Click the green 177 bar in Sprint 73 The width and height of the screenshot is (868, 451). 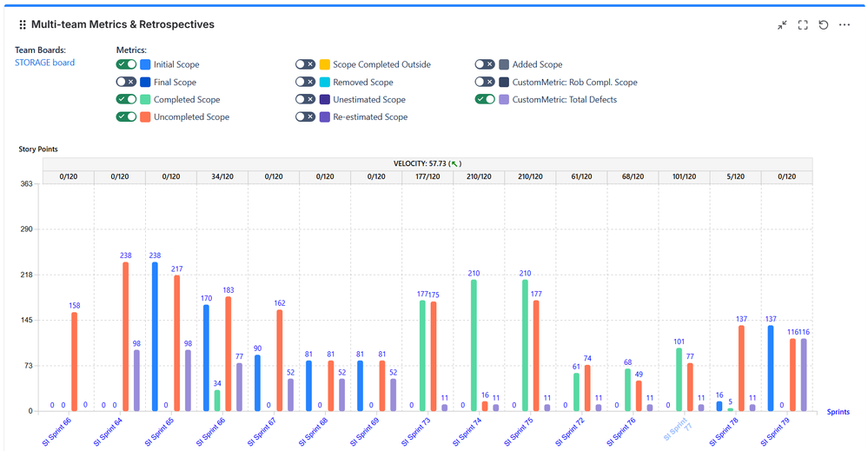pyautogui.click(x=422, y=355)
